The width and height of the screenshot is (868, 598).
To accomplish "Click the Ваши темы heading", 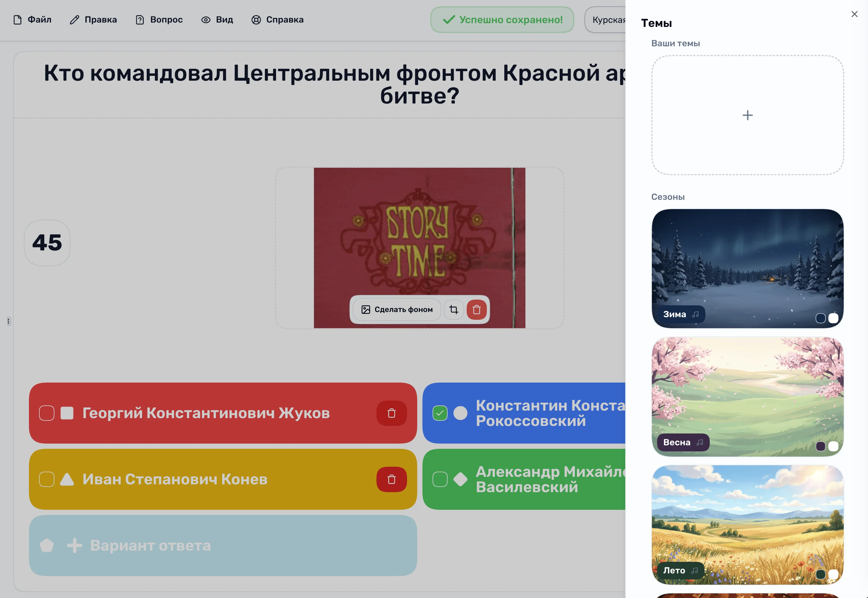I will click(x=675, y=43).
